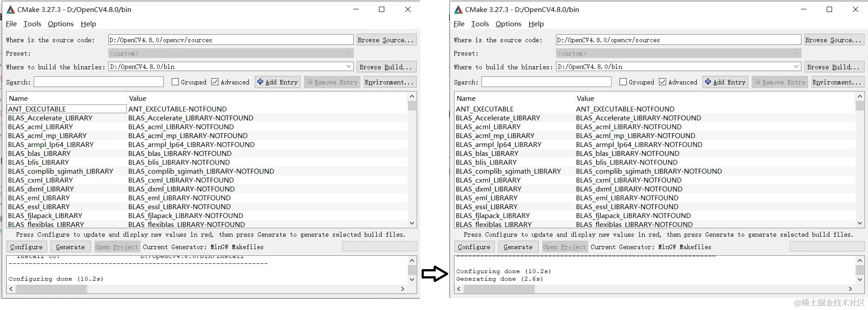Click output log scroll-up arrow in right window
Screen dimensions: 868x310
coord(860,261)
